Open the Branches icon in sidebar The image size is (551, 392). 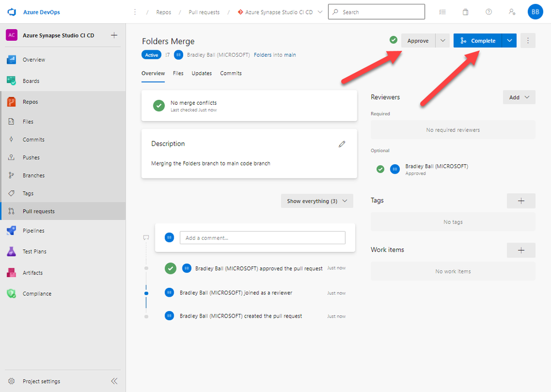[x=11, y=175]
